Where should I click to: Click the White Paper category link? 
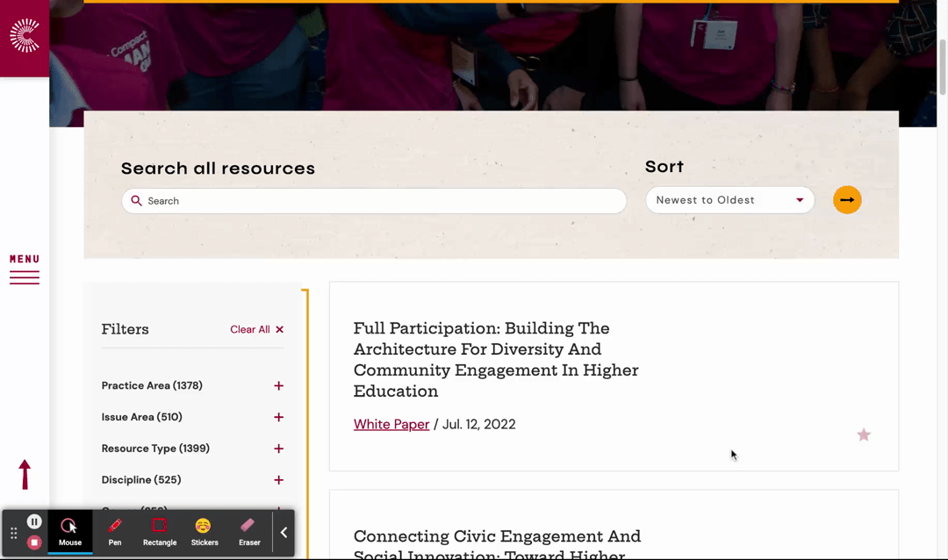pos(391,425)
